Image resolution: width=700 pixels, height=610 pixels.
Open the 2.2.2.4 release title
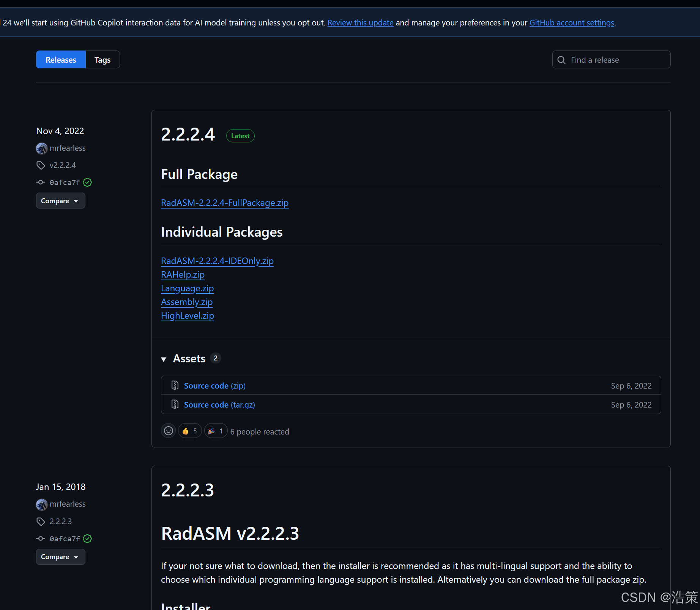coord(188,134)
